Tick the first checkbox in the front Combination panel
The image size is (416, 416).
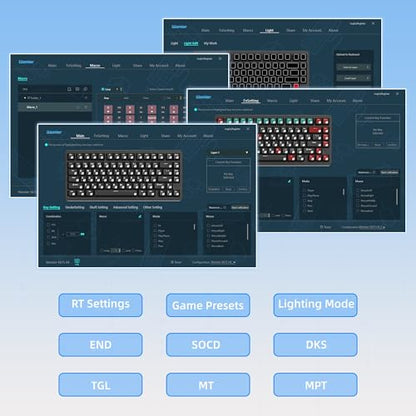[x=49, y=225]
